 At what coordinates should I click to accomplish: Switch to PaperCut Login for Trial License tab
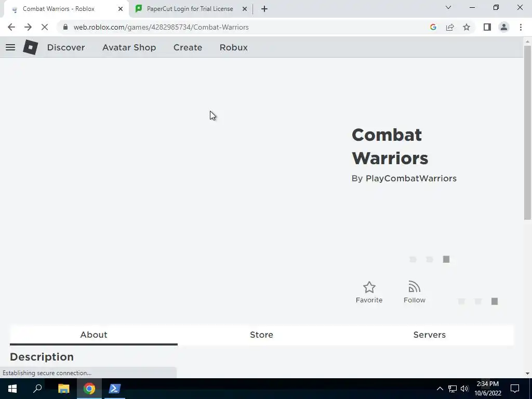point(191,9)
